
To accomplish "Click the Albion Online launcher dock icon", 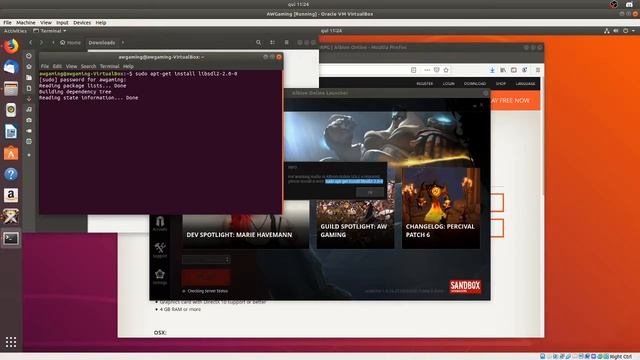I will click(11, 216).
